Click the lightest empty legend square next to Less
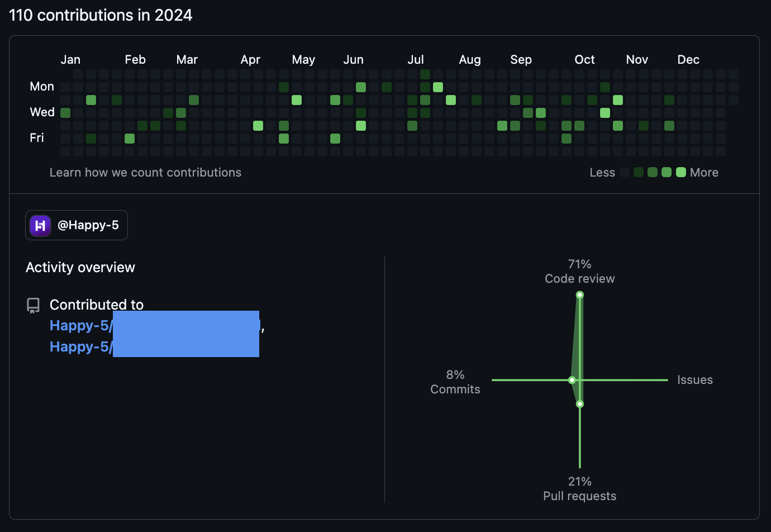Image resolution: width=771 pixels, height=532 pixels. [625, 172]
